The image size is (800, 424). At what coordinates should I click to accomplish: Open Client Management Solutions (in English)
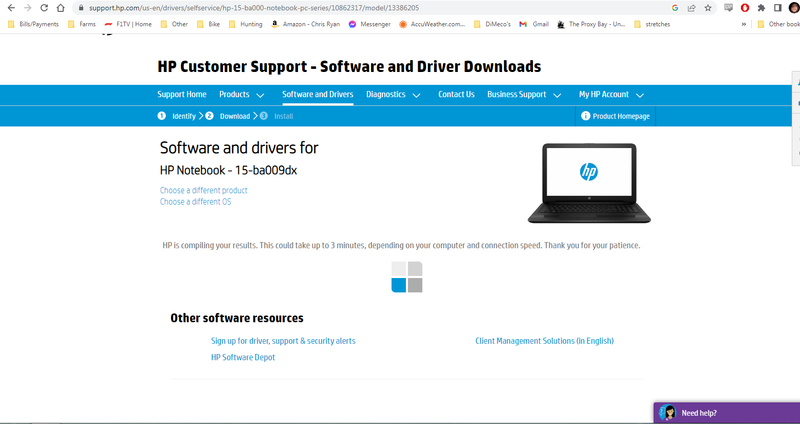pyautogui.click(x=544, y=341)
